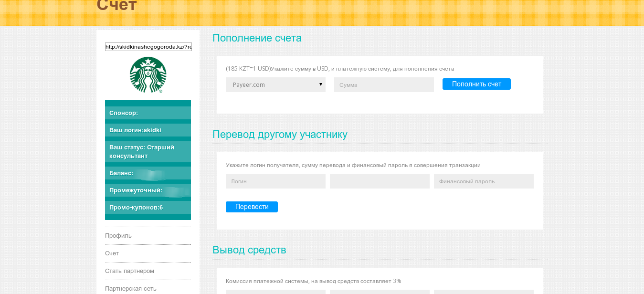This screenshot has height=294, width=644.
Task: Click the Логин recipient input field
Action: point(275,181)
